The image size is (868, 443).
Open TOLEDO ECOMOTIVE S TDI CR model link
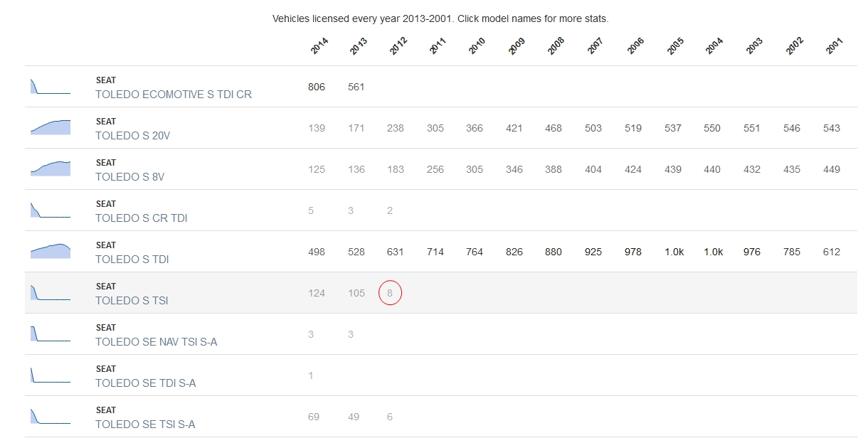tap(174, 95)
